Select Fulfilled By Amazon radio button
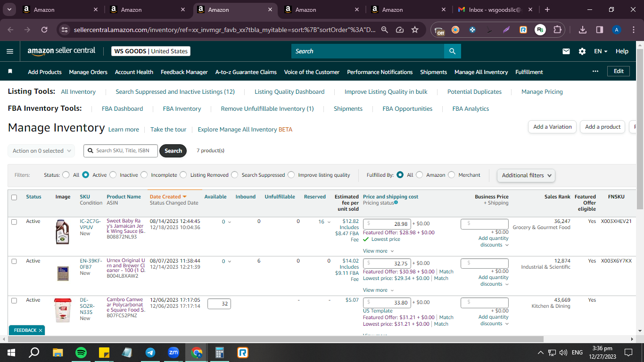This screenshot has height=362, width=644. click(420, 175)
